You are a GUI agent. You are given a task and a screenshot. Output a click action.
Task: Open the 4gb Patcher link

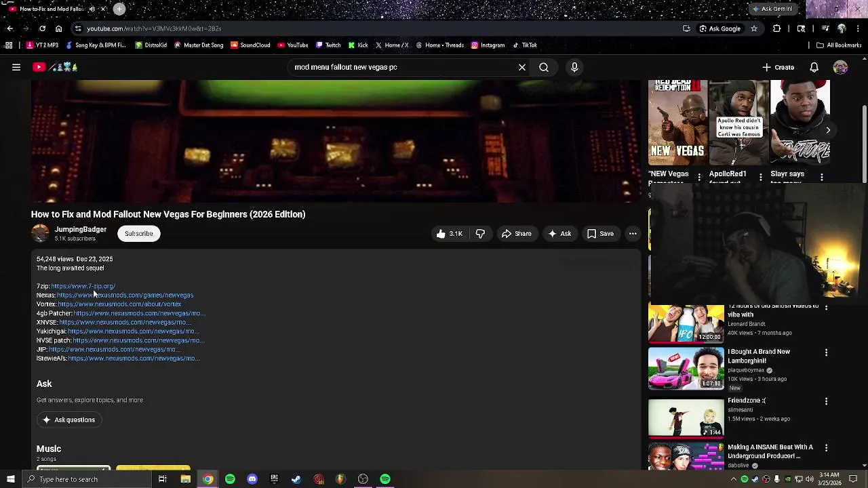pos(138,313)
